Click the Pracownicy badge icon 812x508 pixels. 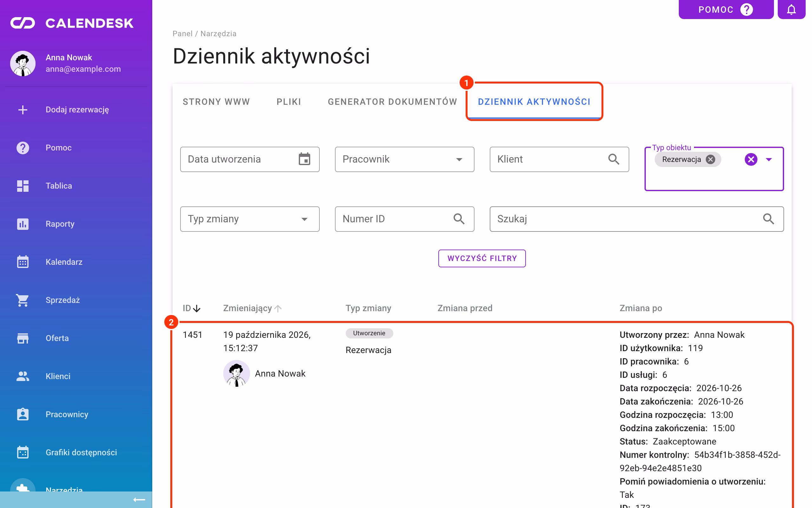[x=23, y=414]
